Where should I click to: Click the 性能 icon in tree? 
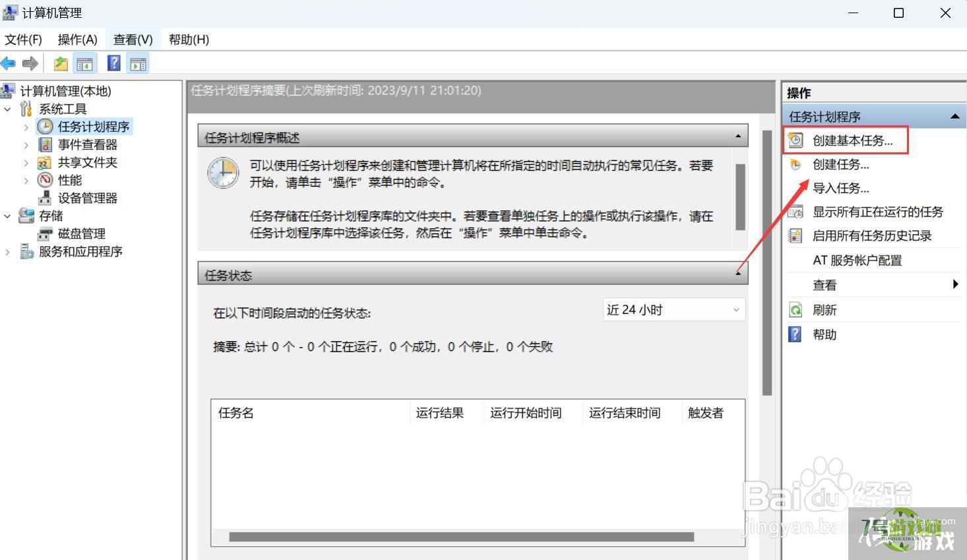[x=46, y=180]
